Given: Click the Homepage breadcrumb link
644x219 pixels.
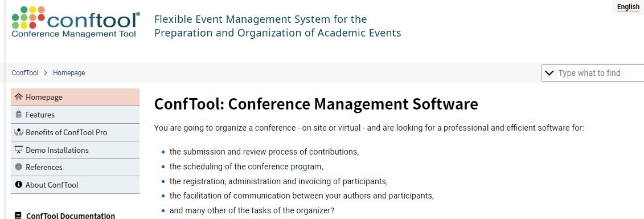Looking at the screenshot, I should (69, 73).
